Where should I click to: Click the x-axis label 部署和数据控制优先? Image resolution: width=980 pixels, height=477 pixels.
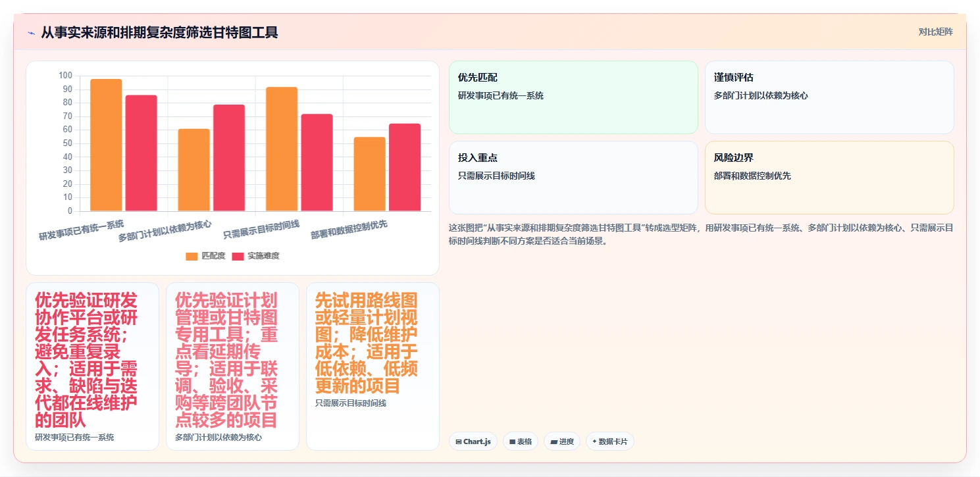(349, 230)
